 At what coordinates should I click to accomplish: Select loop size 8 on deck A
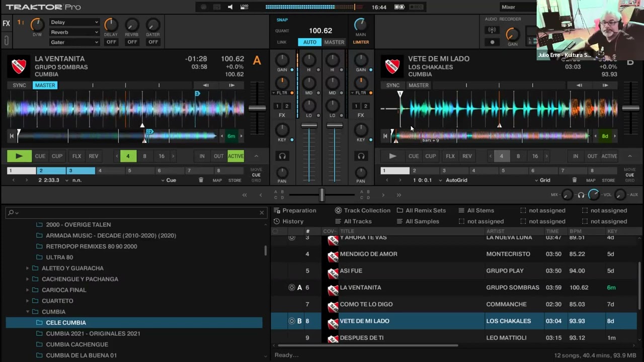(x=144, y=156)
